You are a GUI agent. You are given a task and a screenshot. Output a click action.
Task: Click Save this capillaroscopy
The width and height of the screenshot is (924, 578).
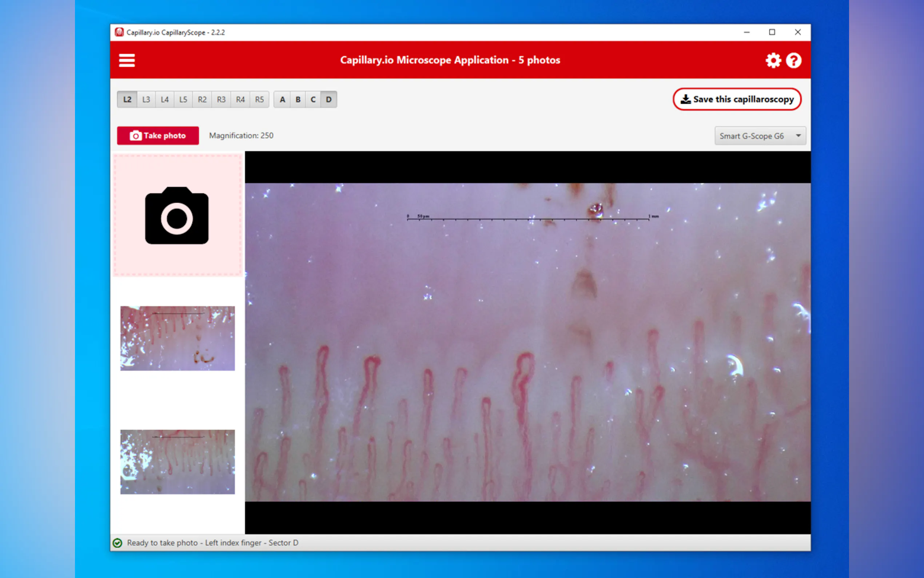[x=737, y=99]
